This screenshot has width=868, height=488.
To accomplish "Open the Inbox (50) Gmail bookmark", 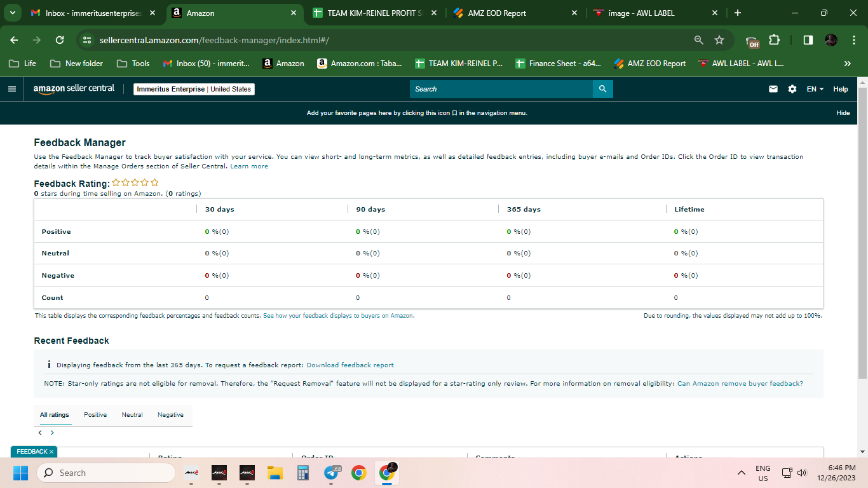I will [207, 64].
